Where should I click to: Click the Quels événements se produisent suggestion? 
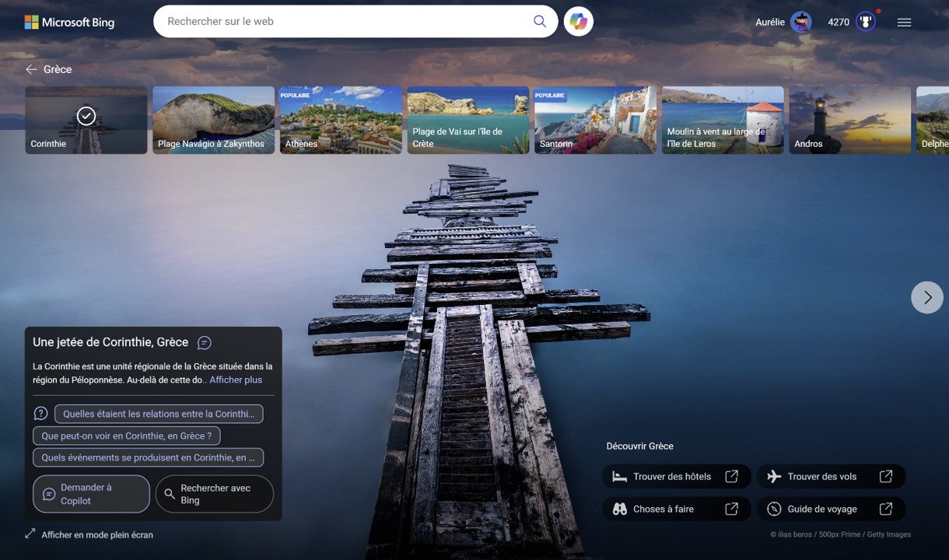pos(148,457)
